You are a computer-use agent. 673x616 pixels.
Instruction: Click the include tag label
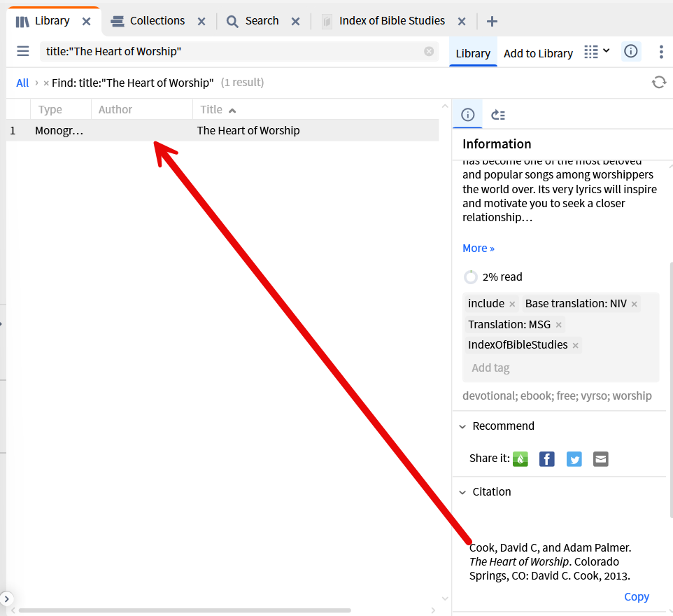point(486,303)
